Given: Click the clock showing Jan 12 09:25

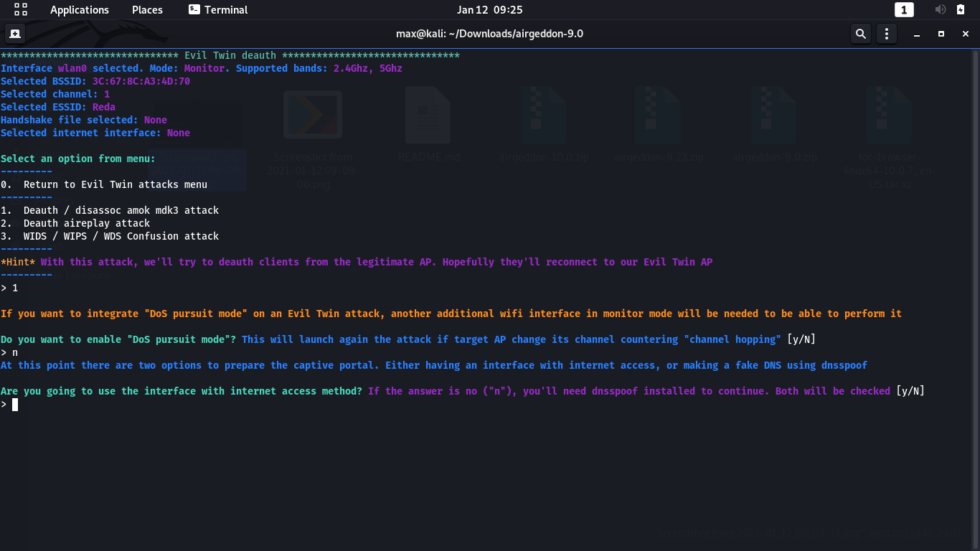Looking at the screenshot, I should [x=489, y=9].
